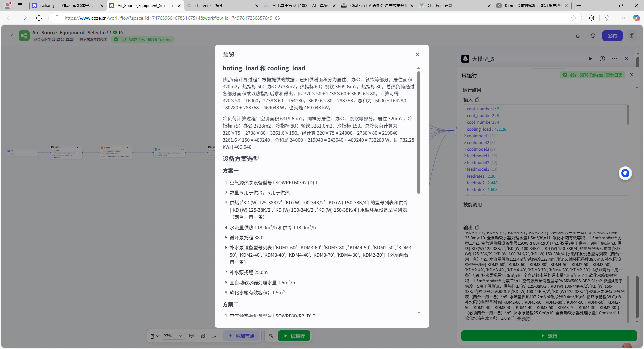Show workflow info next to Air_Source_Equipment_Selectio
The image size is (644, 349).
pos(109,32)
